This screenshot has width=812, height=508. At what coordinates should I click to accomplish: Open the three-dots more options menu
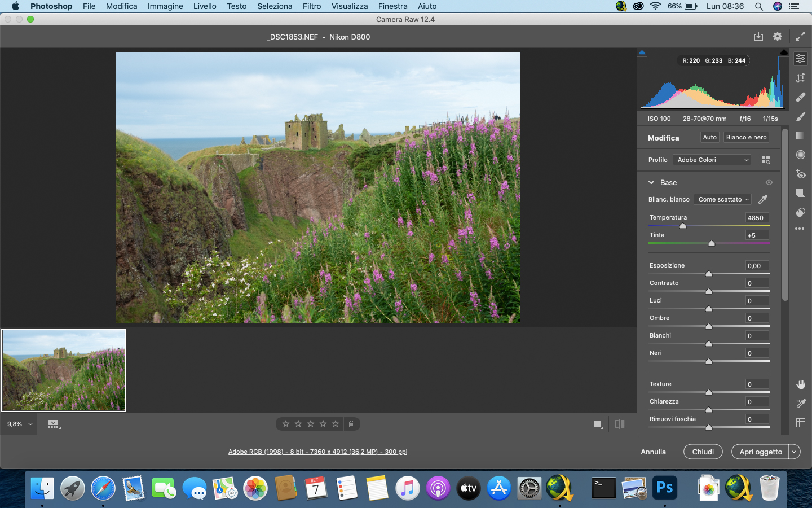pos(800,229)
